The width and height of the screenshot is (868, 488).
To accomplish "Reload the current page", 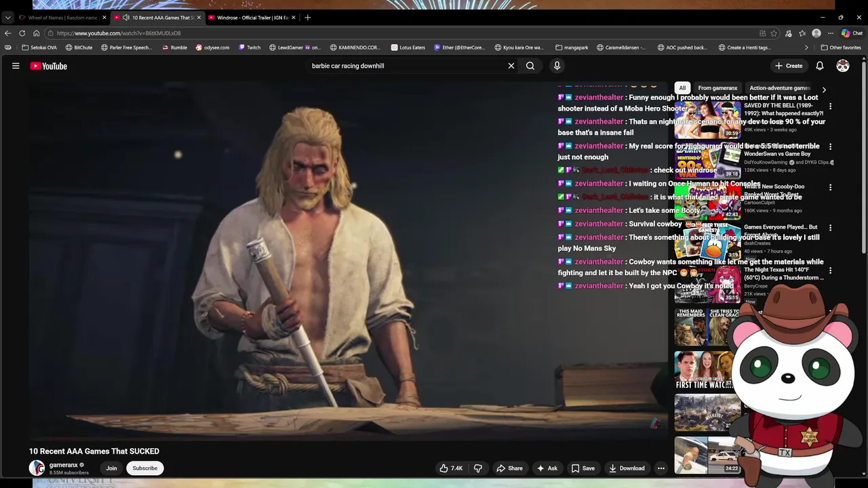I will [x=22, y=33].
